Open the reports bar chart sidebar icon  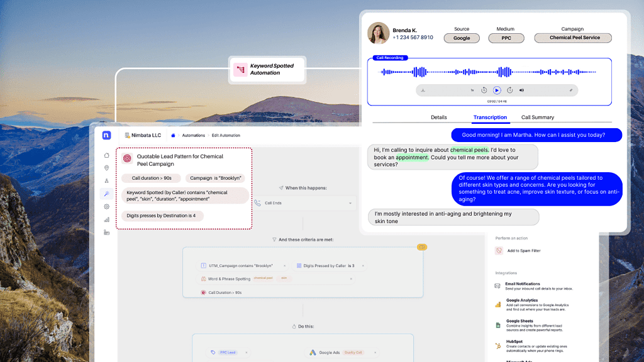[106, 219]
